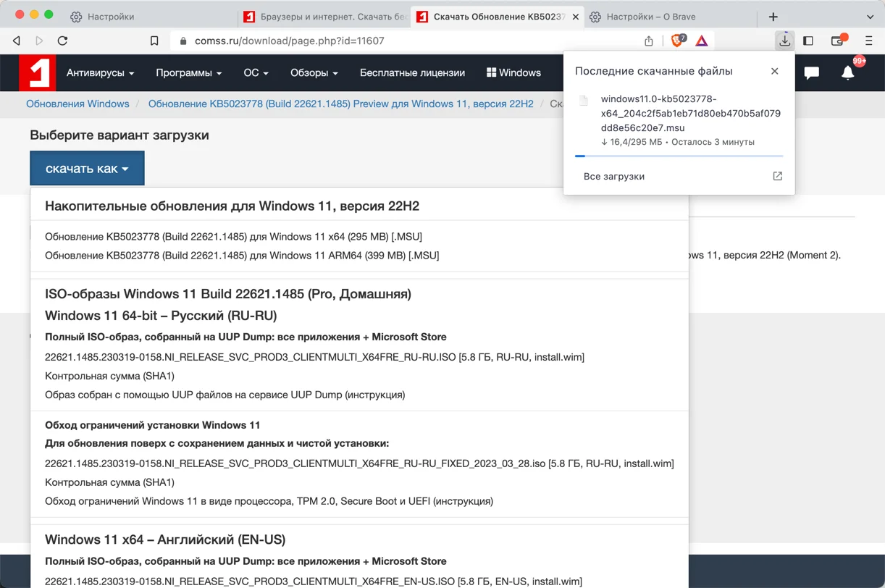Viewport: 885px width, 588px height.
Task: Open Brave Shields lion icon
Action: pos(678,41)
